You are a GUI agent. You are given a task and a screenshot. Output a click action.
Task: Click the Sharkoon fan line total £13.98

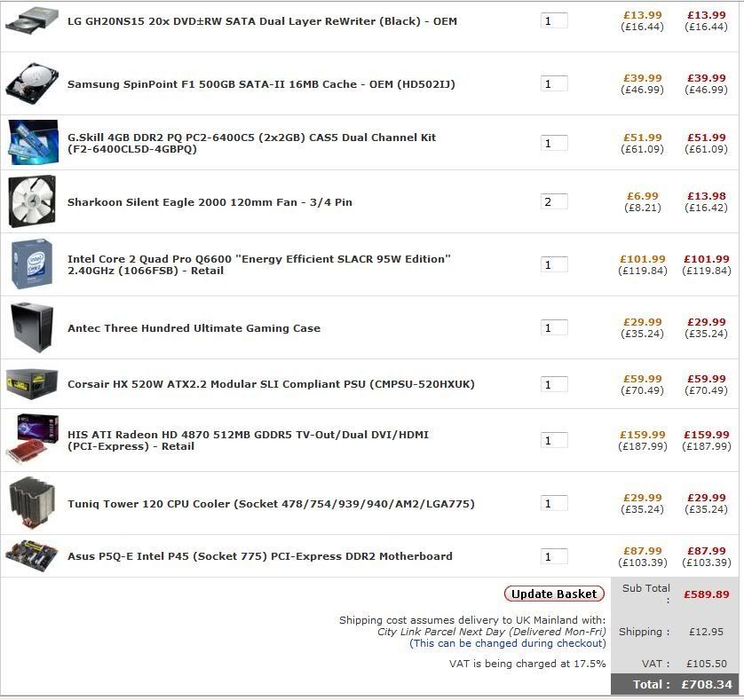click(x=707, y=196)
